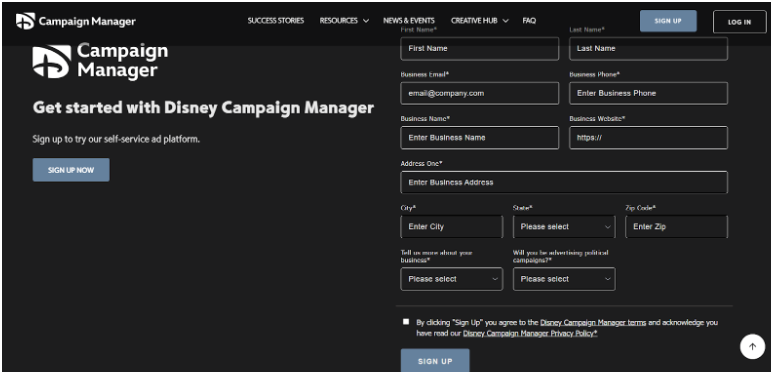Focus the Address One field
Viewport: 773px width, 374px height.
point(564,182)
